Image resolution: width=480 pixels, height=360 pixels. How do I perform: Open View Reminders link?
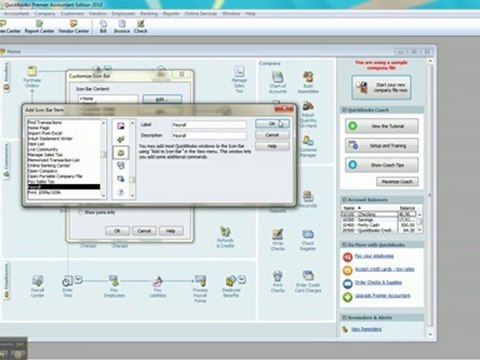(366, 329)
